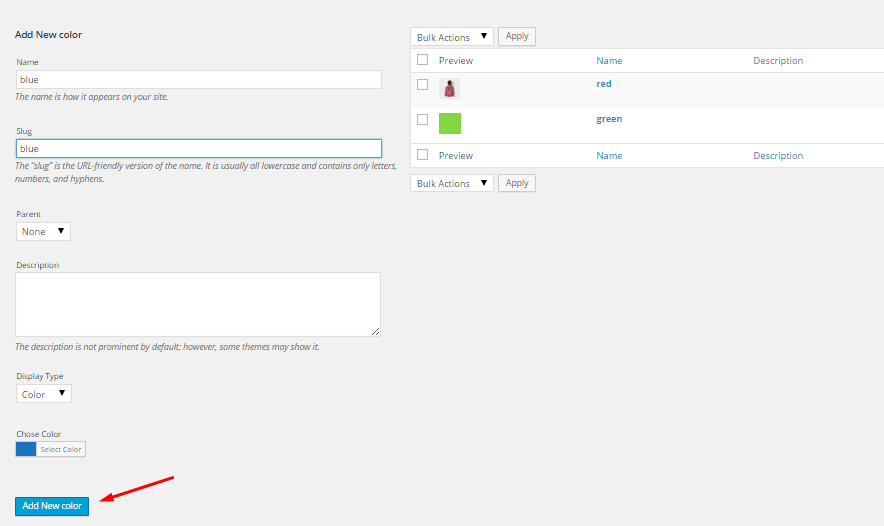Open the green color term link
This screenshot has width=884, height=526.
pyautogui.click(x=609, y=119)
